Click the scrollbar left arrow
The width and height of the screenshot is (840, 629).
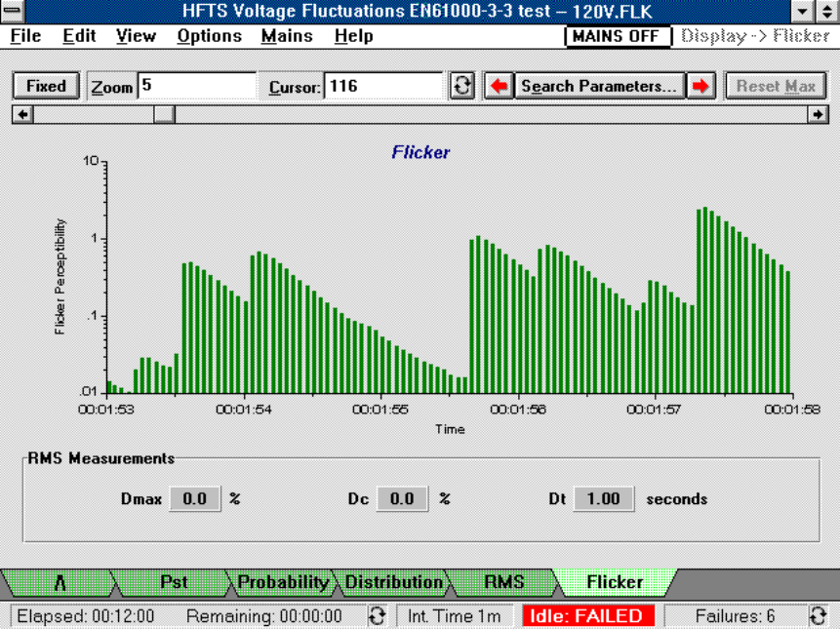[20, 113]
